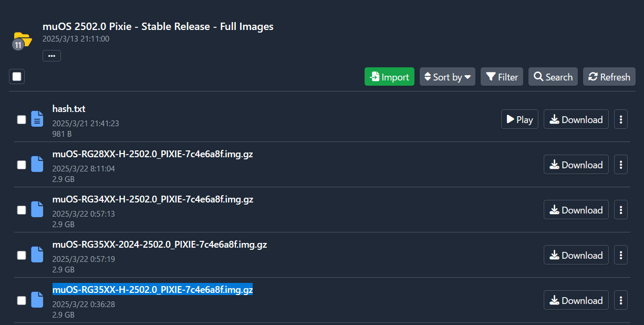Expand folder details with the ellipsis button

51,55
